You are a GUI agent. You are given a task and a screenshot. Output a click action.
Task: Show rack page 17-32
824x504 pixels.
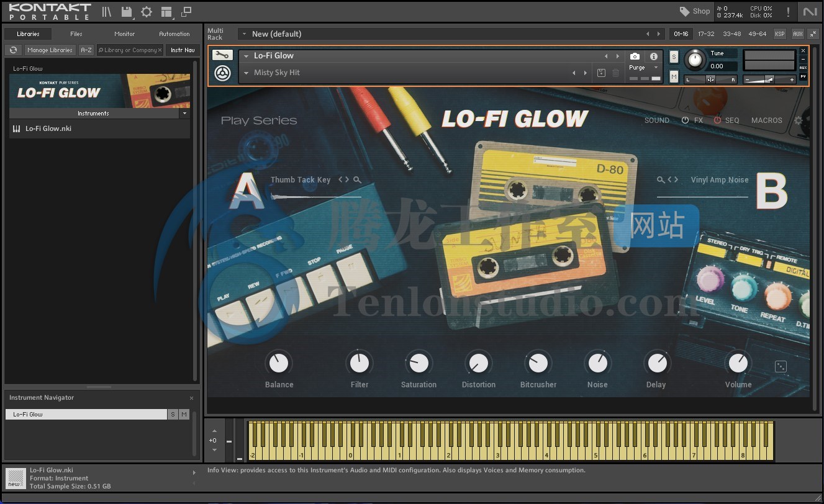[706, 34]
